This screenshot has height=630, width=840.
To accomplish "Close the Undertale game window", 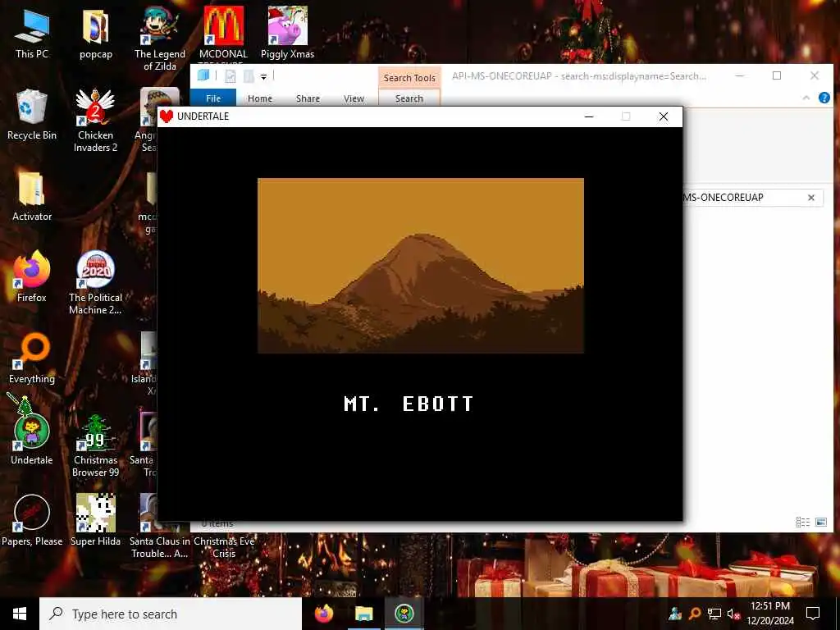I will point(663,116).
